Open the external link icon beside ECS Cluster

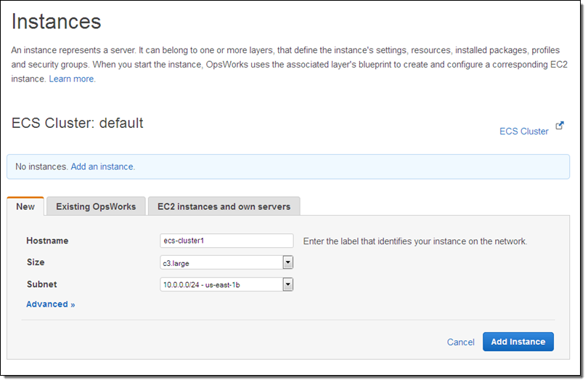(x=560, y=126)
